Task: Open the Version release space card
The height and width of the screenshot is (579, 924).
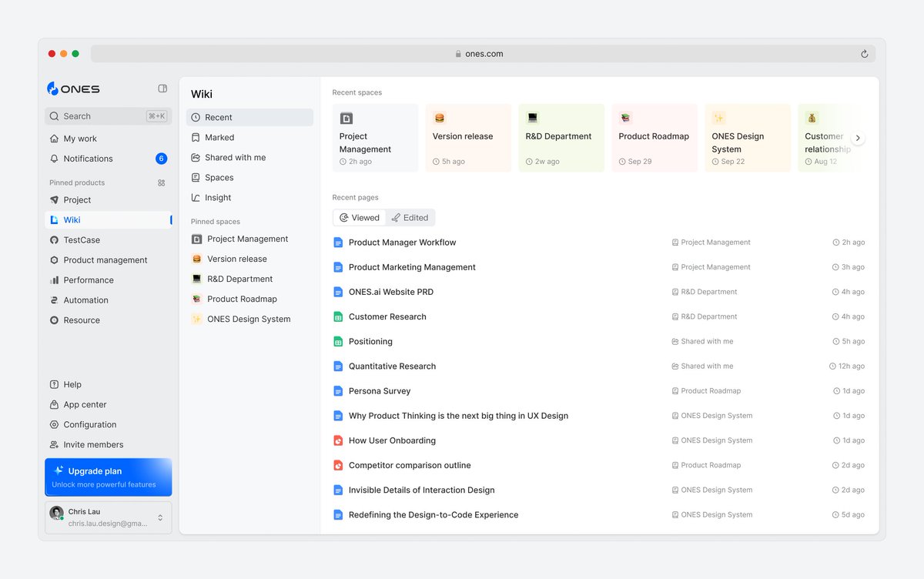Action: tap(468, 138)
